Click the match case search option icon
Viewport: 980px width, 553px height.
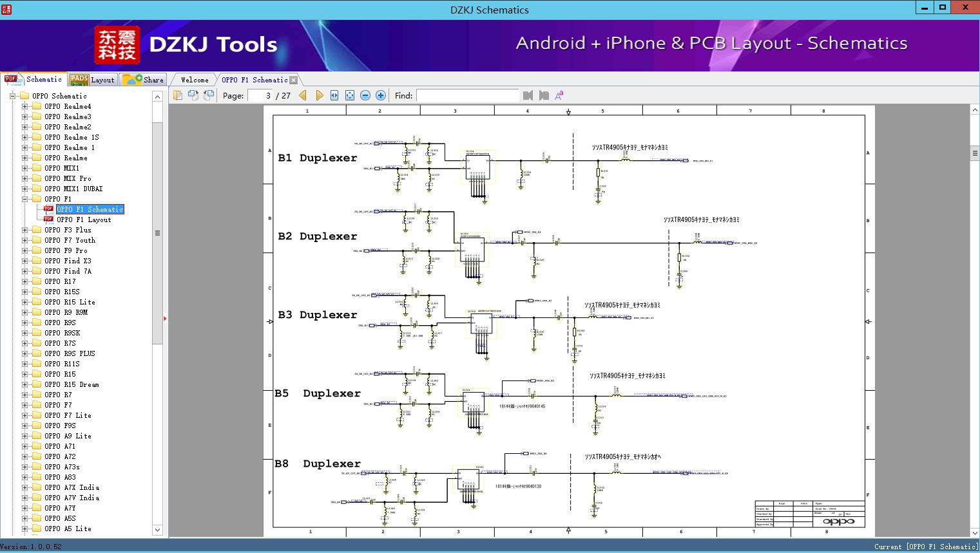pos(559,95)
